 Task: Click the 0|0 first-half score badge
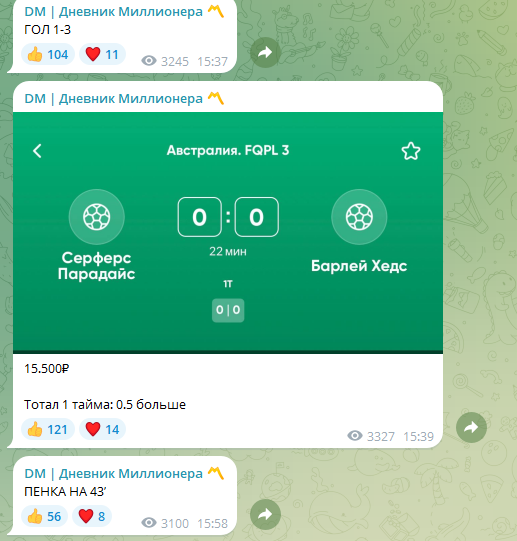tap(228, 310)
